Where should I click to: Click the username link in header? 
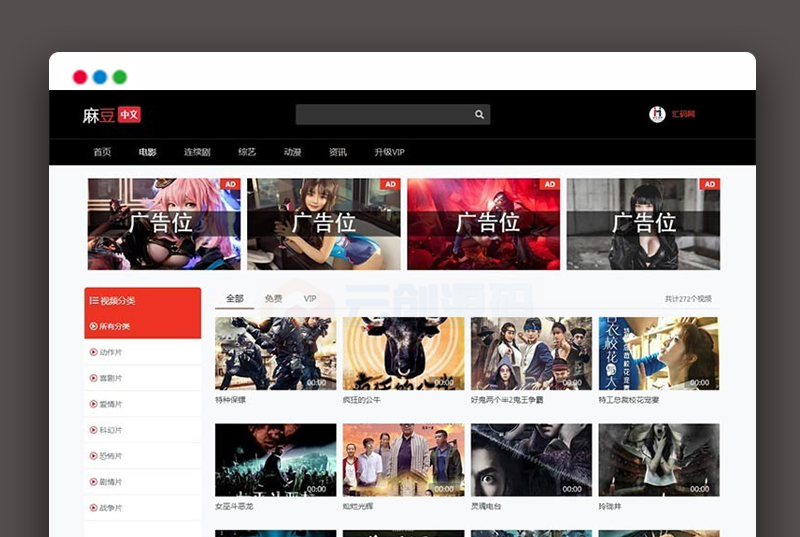pos(683,114)
